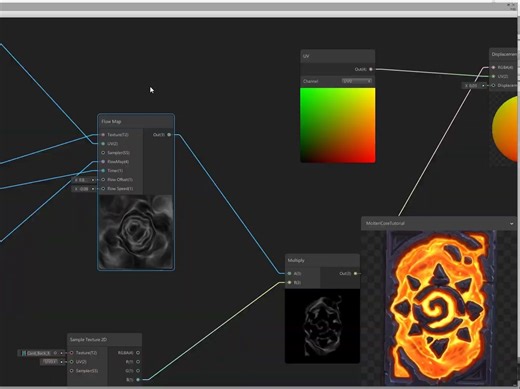Click RGBA(4) input port on Displacement node

tap(493, 67)
